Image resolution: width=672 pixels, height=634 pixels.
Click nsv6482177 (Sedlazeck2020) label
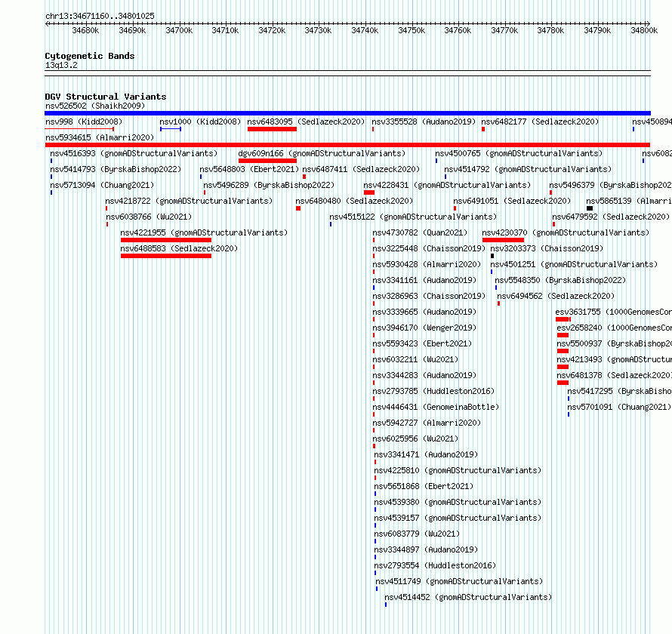[540, 122]
